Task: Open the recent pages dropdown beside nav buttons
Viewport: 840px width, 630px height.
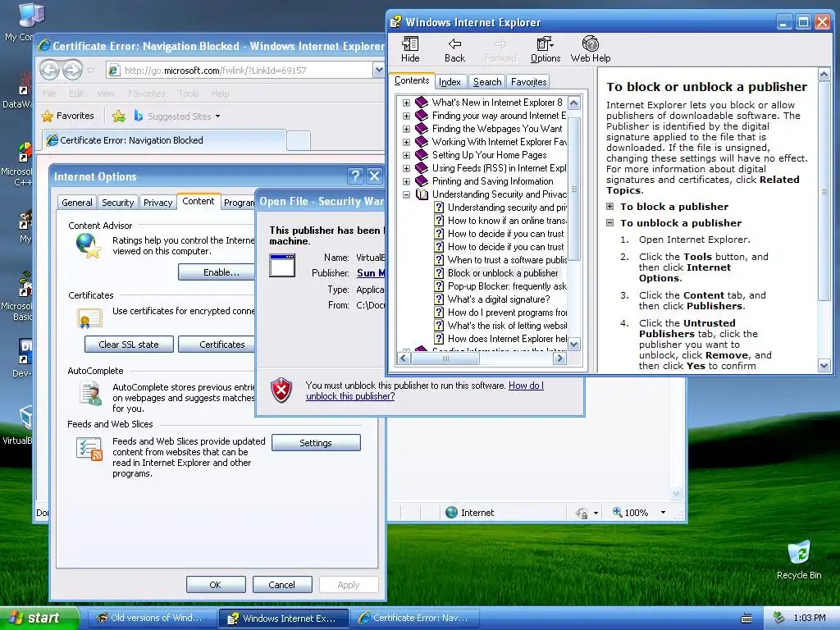Action: (x=90, y=70)
